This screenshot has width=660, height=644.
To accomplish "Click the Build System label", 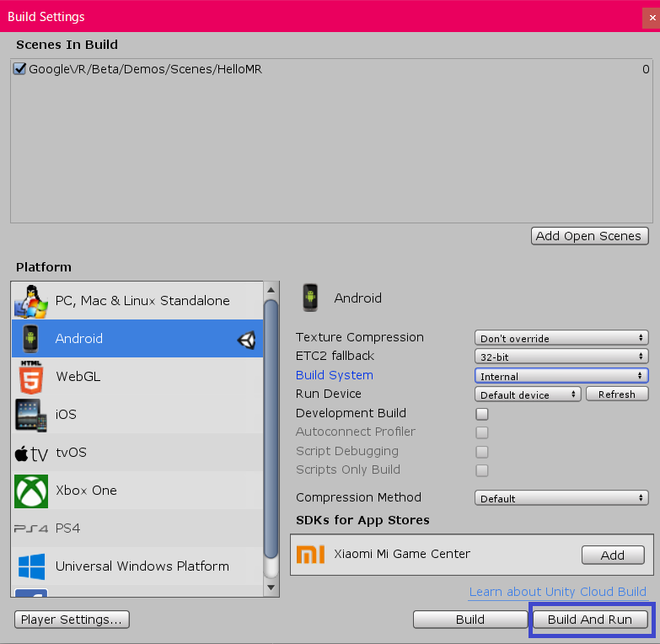I will [335, 375].
